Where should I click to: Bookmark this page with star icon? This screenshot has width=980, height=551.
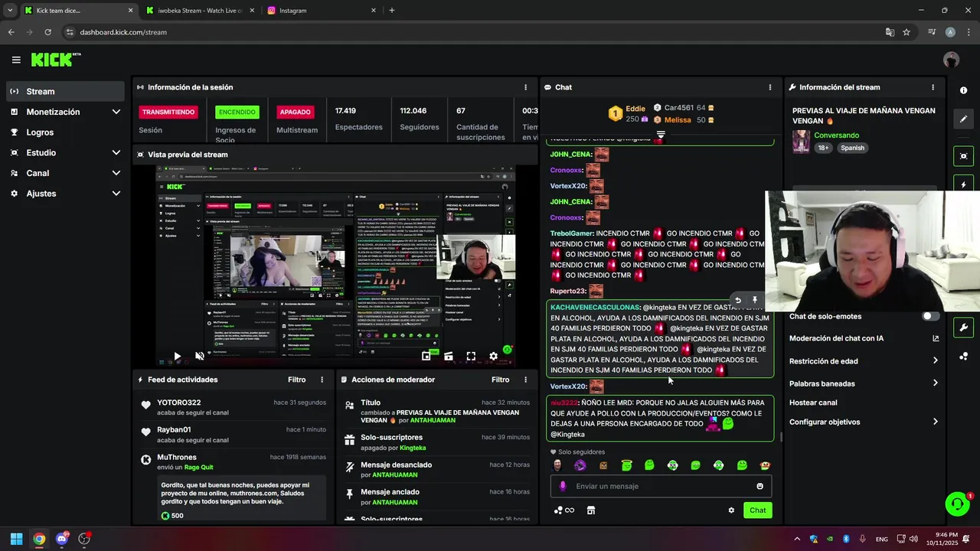906,32
